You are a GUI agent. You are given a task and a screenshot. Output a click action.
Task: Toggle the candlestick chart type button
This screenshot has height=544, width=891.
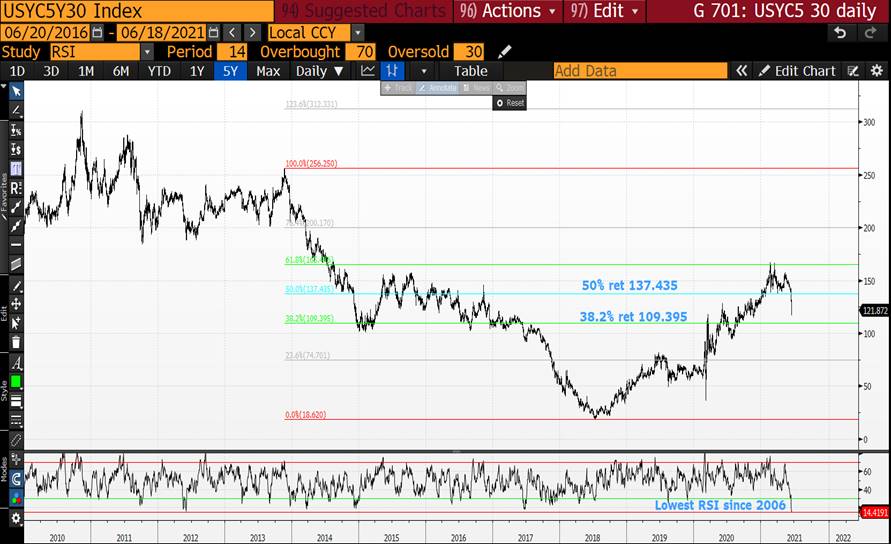click(x=393, y=71)
